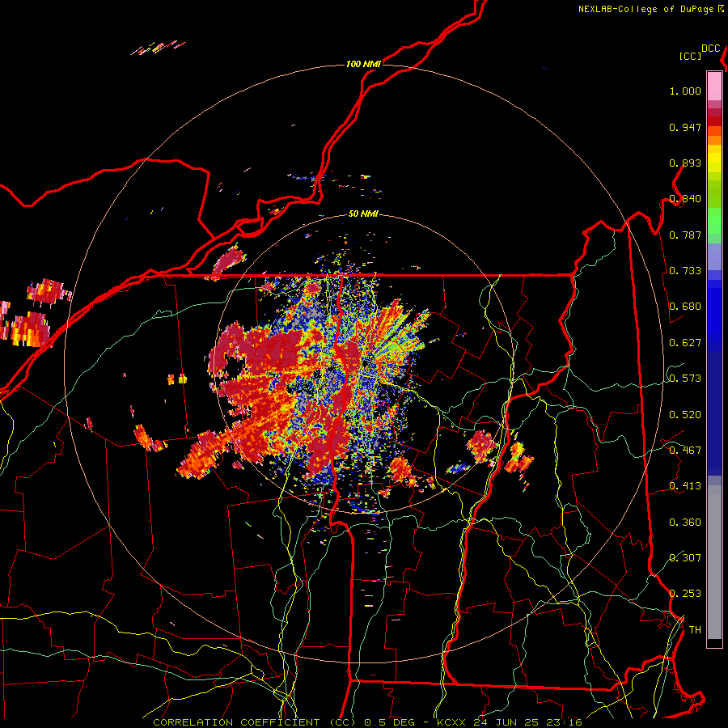Click the 100 NMI range ring label
This screenshot has height=728, width=728.
click(x=363, y=64)
